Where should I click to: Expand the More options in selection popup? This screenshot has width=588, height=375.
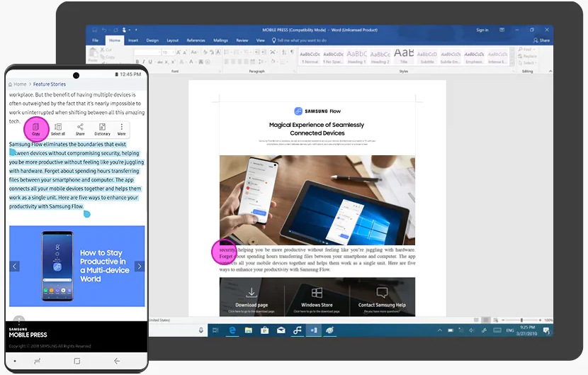(122, 128)
